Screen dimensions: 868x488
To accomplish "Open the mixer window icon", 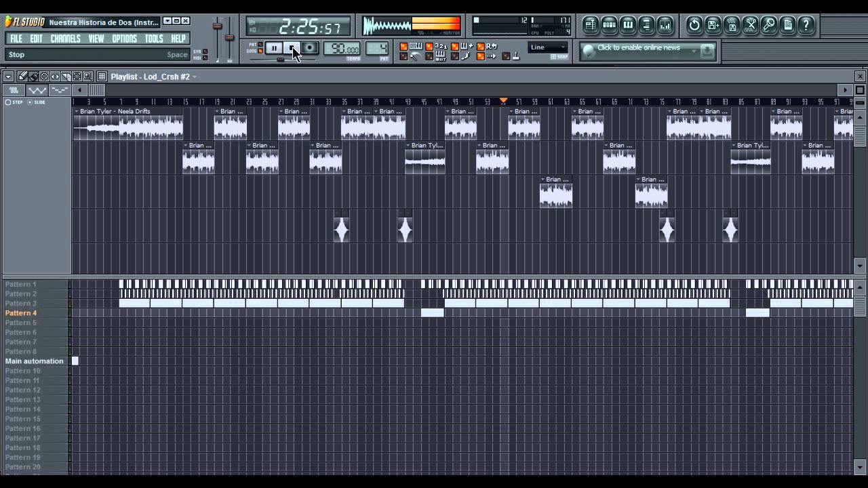I will point(665,26).
